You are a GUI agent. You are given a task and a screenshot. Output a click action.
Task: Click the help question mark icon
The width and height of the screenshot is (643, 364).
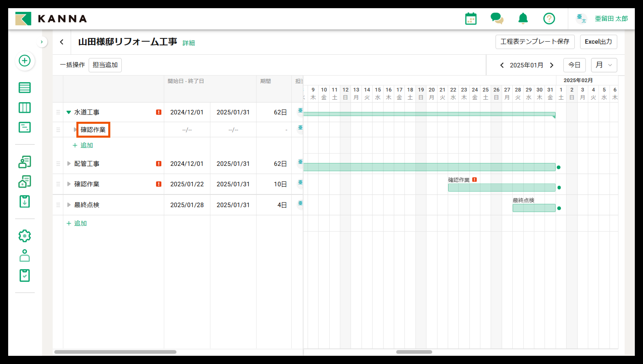549,19
